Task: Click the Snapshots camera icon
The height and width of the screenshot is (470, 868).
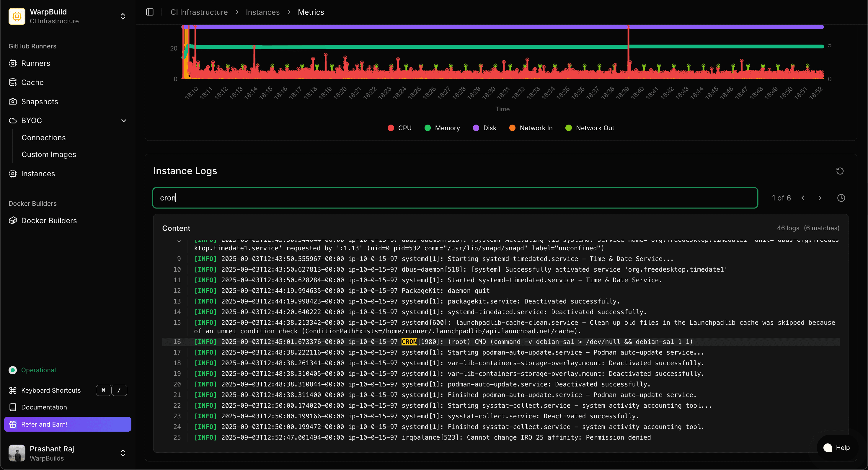Action: pyautogui.click(x=13, y=102)
